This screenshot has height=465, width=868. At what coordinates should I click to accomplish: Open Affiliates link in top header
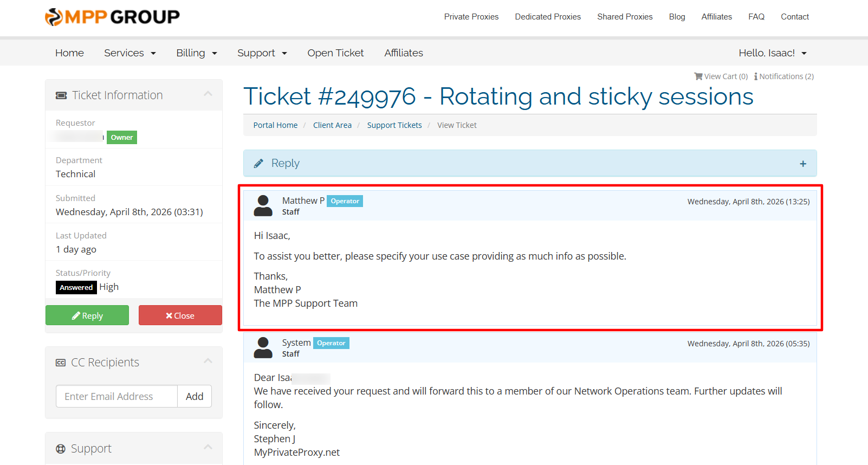(716, 17)
